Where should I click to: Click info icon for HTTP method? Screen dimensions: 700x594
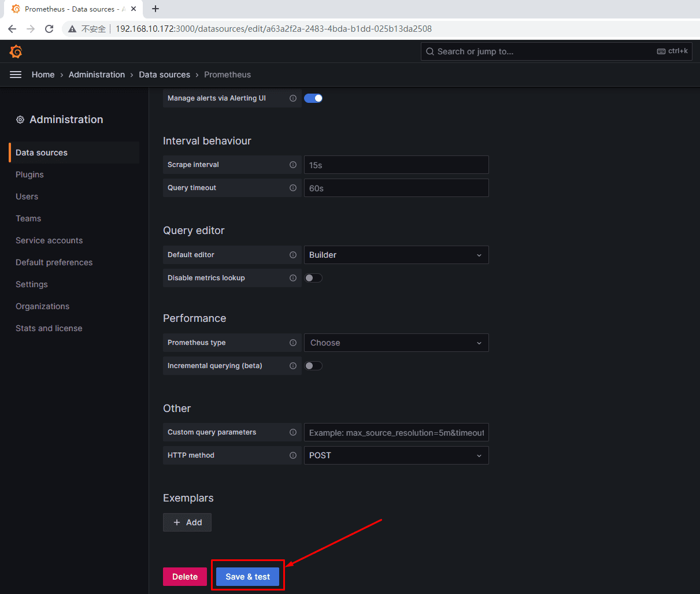(x=293, y=455)
